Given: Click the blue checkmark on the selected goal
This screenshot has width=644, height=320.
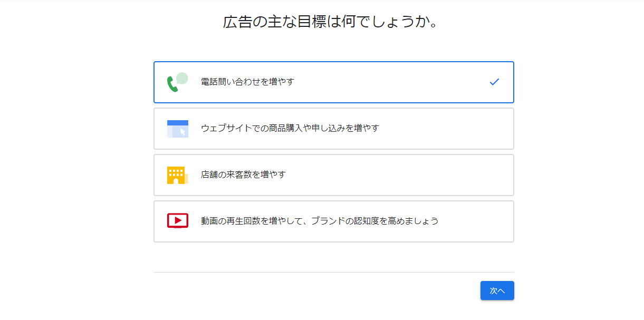Looking at the screenshot, I should (x=494, y=82).
